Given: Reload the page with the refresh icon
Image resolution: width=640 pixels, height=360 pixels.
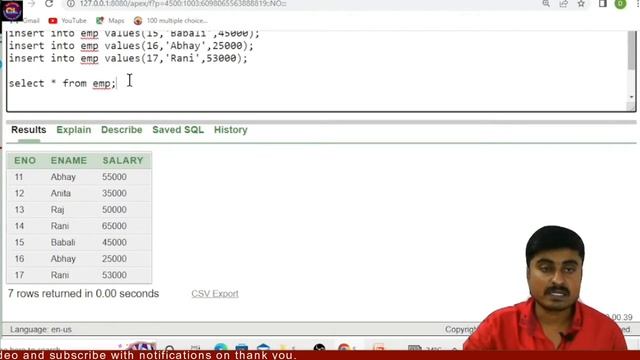Looking at the screenshot, I should (49, 4).
